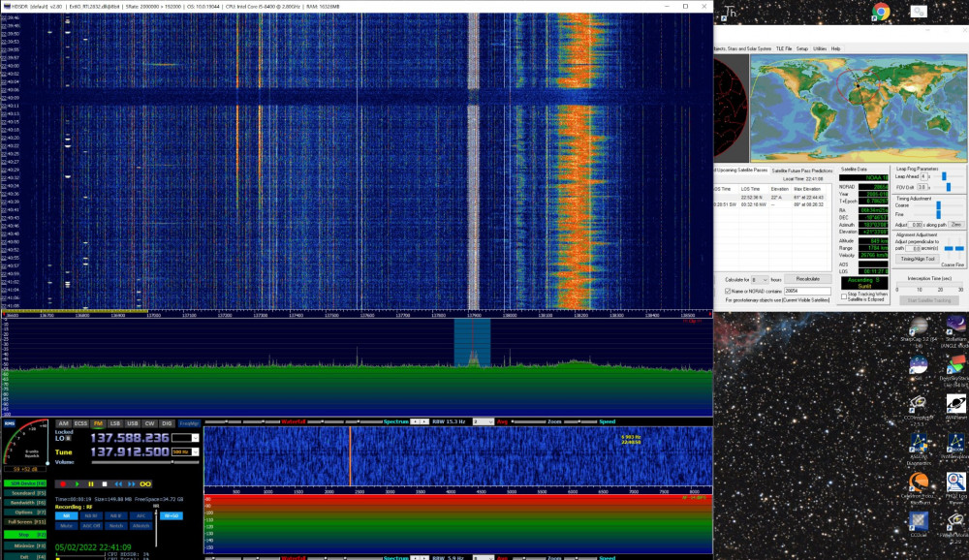Click the sky chart circle in the satellite tracker
The image size is (969, 560).
731,109
